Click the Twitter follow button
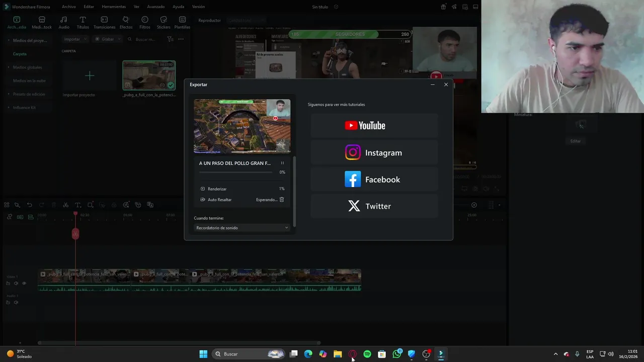 click(x=374, y=206)
